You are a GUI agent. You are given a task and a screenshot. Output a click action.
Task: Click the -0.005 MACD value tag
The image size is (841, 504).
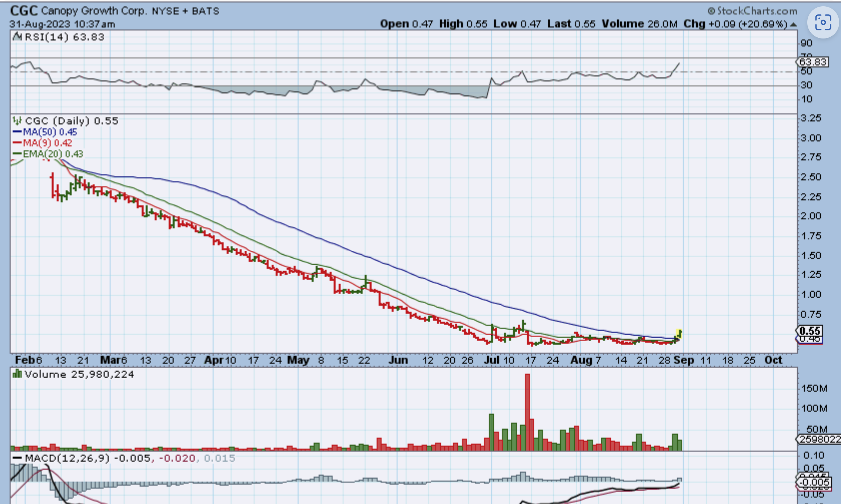click(x=814, y=482)
